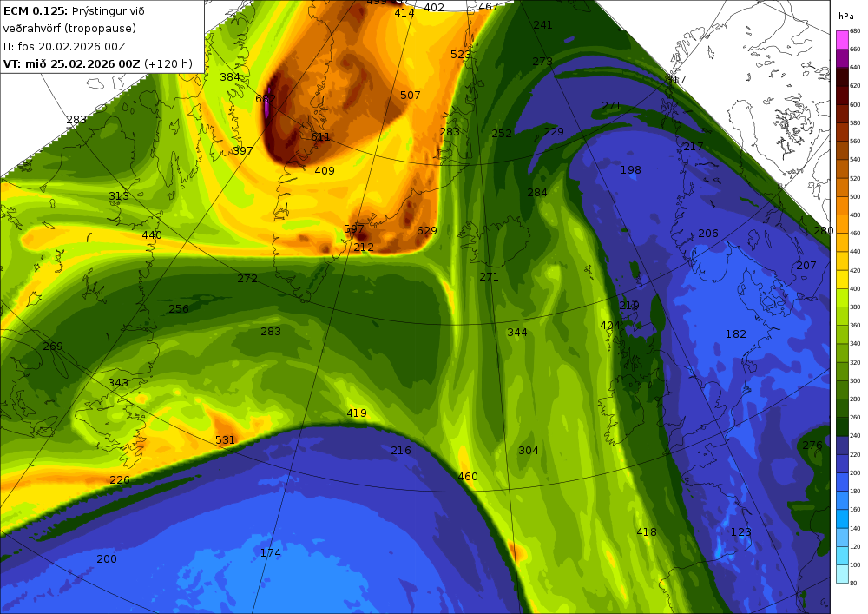Click the map value '682' near the magenta spot
The width and height of the screenshot is (868, 614).
(x=266, y=99)
